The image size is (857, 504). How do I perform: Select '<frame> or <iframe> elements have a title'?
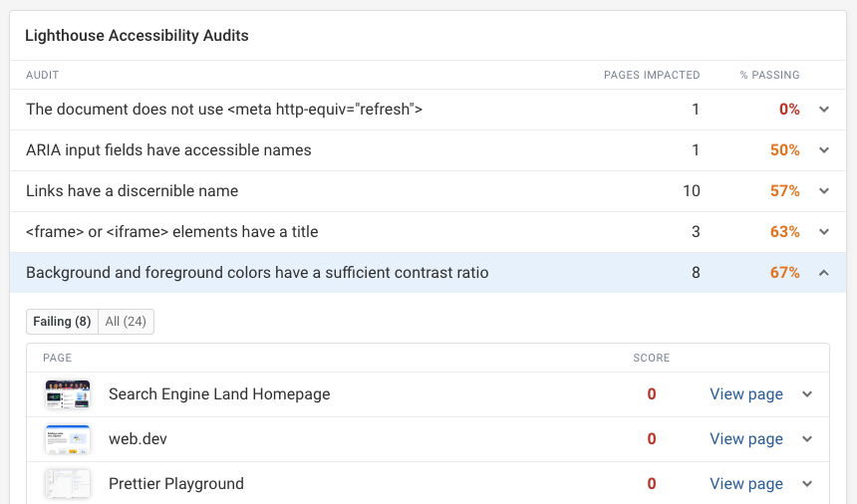[x=172, y=232]
